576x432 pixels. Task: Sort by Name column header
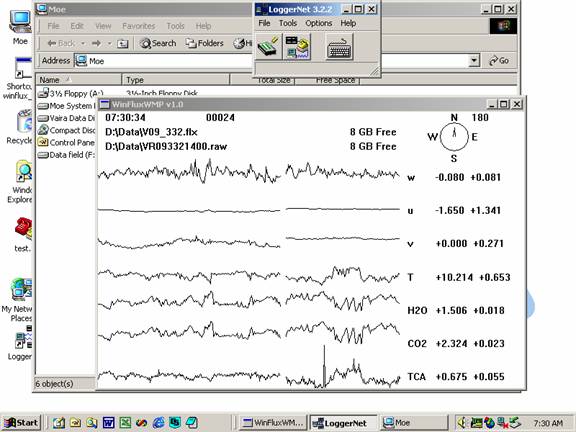(x=78, y=80)
